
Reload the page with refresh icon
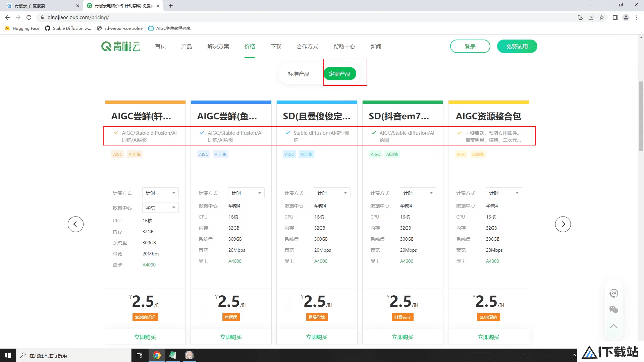point(29,17)
